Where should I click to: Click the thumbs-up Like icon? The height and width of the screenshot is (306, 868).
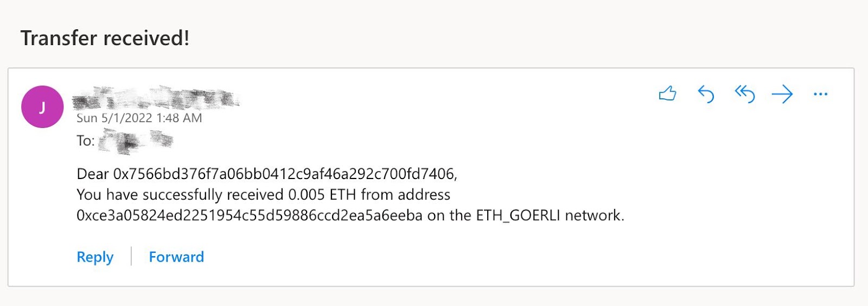(667, 94)
